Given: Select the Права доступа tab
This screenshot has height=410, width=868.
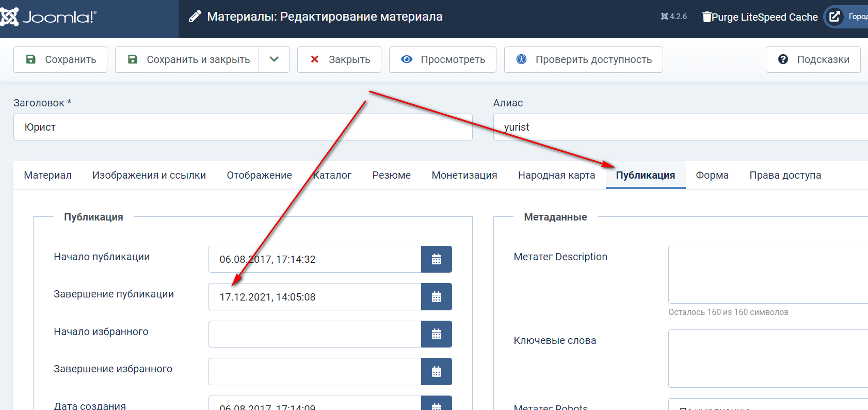Looking at the screenshot, I should pos(785,175).
